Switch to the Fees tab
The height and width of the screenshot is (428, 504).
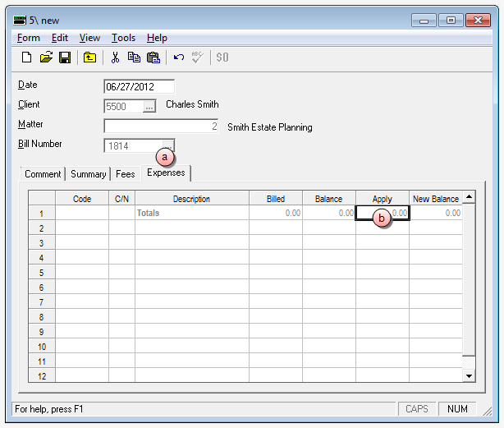point(126,174)
